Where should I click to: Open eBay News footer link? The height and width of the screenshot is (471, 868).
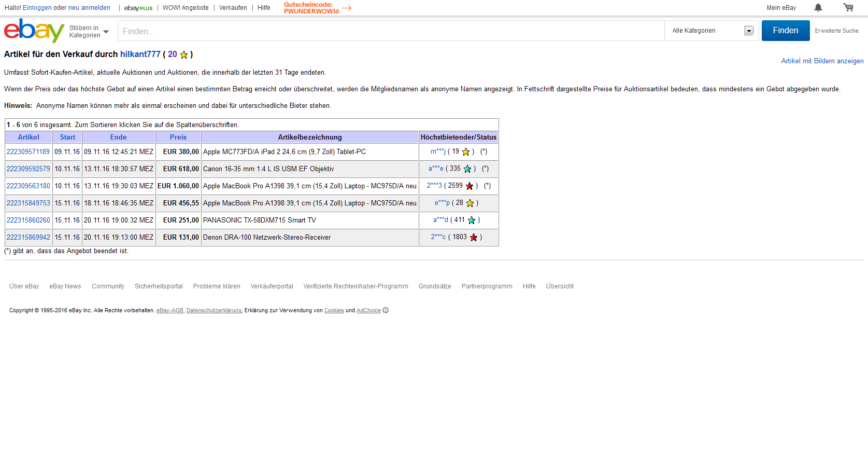pos(65,286)
